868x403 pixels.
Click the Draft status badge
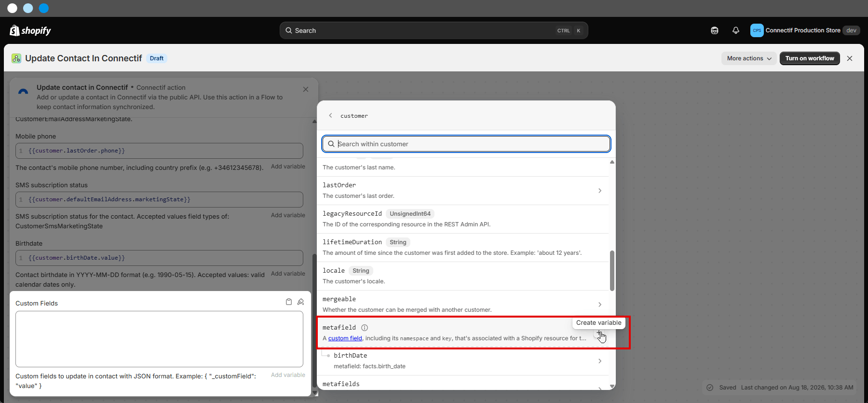156,58
